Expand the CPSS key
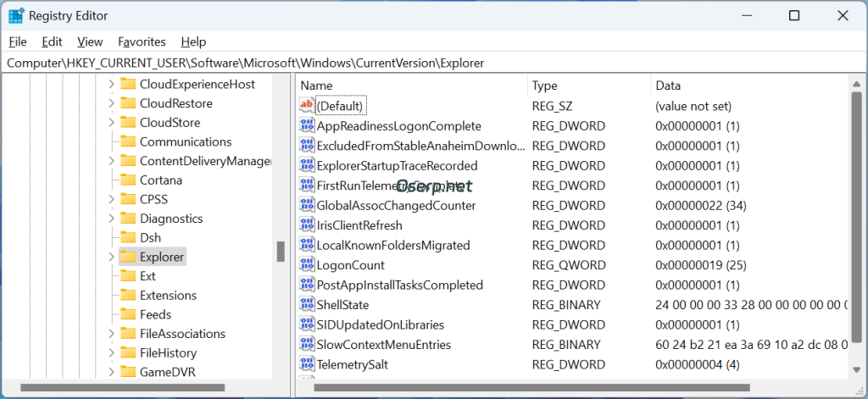The image size is (868, 399). 111,199
